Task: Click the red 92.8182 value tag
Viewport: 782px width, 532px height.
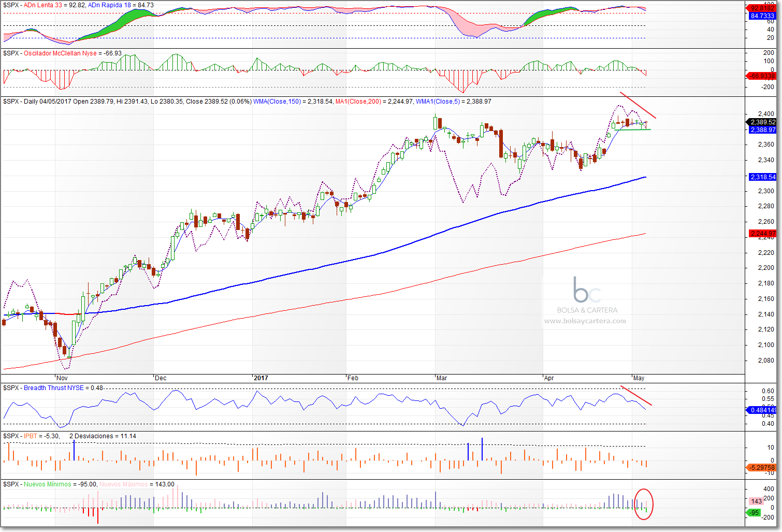Action: point(762,8)
